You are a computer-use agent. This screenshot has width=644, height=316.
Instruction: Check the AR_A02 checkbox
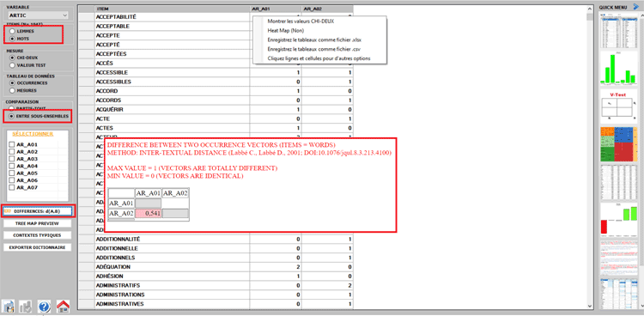[11, 152]
